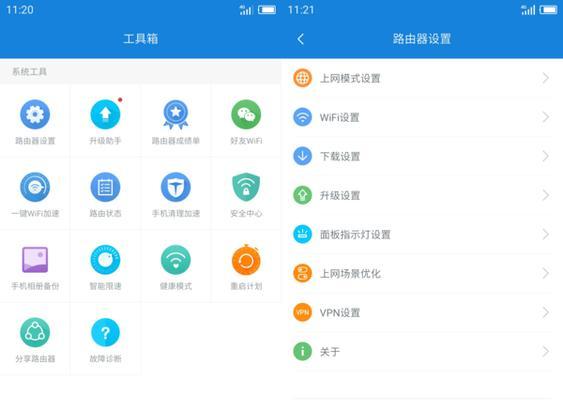
Task: Select the 上网模式设置 label
Action: click(x=350, y=78)
